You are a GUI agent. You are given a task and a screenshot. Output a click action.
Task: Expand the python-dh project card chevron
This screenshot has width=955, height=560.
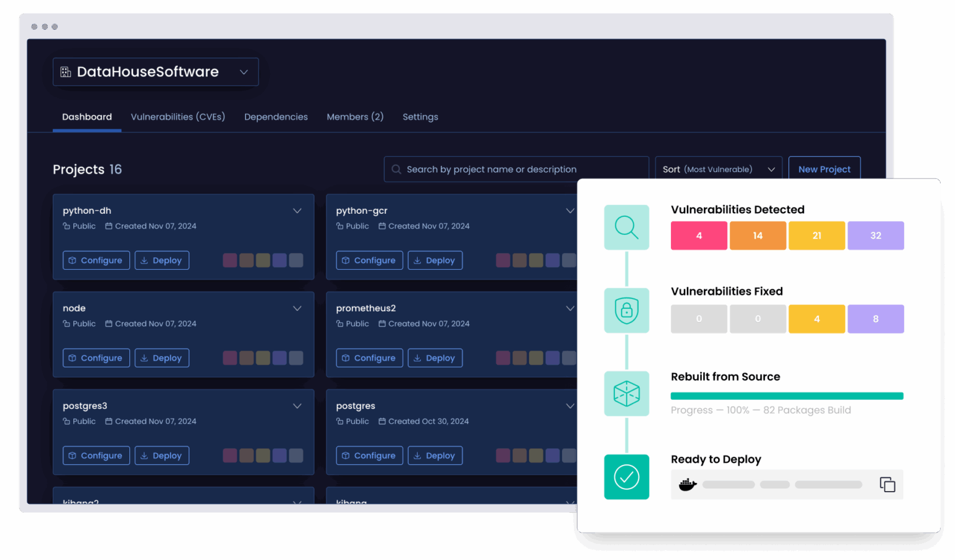click(297, 211)
